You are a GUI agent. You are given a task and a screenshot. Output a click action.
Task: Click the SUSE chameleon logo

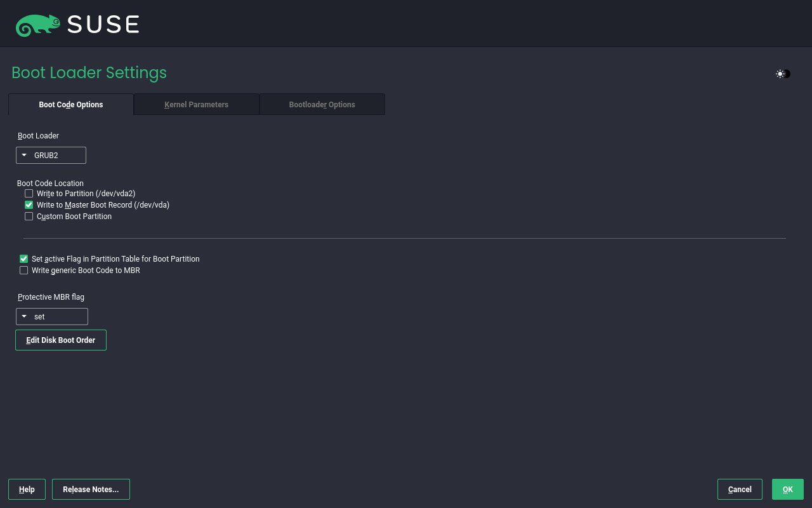tap(37, 25)
